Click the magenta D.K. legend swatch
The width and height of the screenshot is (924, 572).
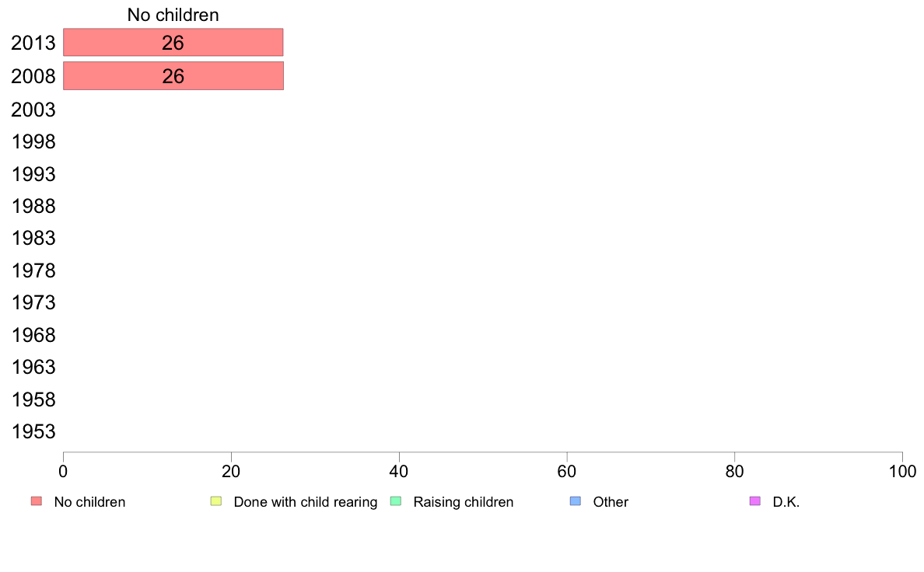tap(755, 501)
